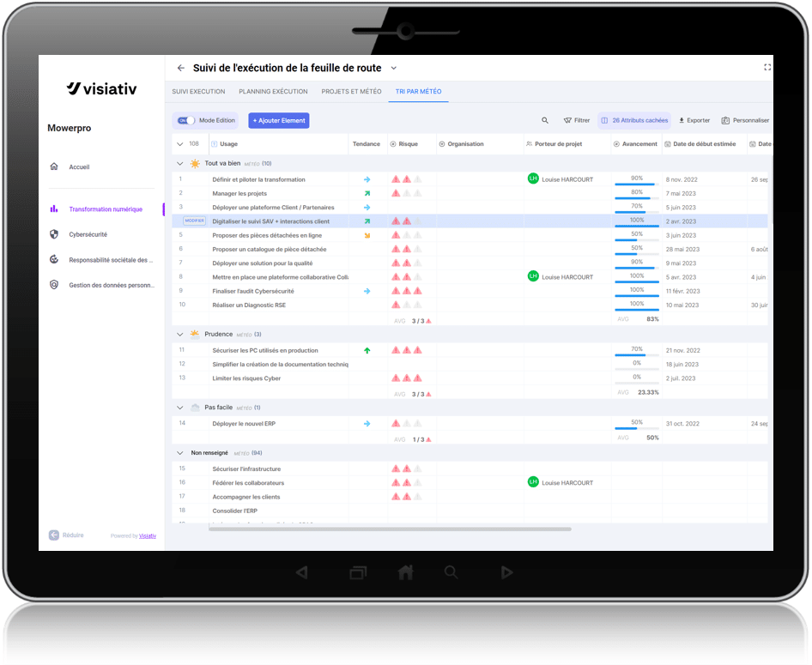Open the Visiativ powered-by link

coord(148,536)
